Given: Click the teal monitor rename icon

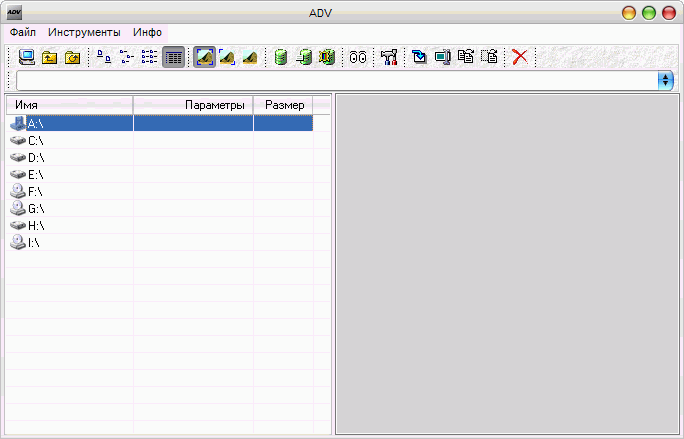Looking at the screenshot, I should tap(443, 57).
